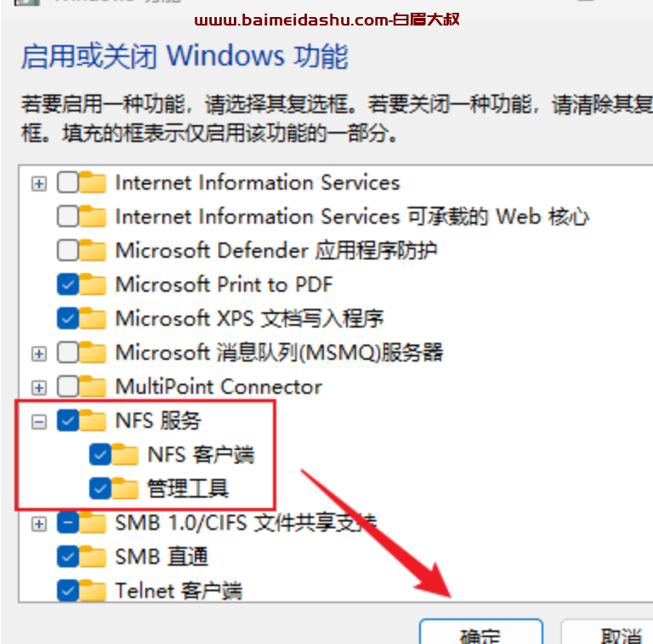Enable Microsoft Defender 应用程序防护 checkbox
653x644 pixels.
click(x=67, y=250)
